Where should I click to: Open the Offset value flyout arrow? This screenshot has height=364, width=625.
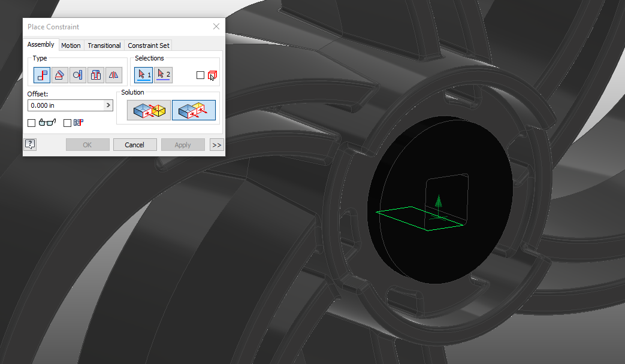pos(108,105)
